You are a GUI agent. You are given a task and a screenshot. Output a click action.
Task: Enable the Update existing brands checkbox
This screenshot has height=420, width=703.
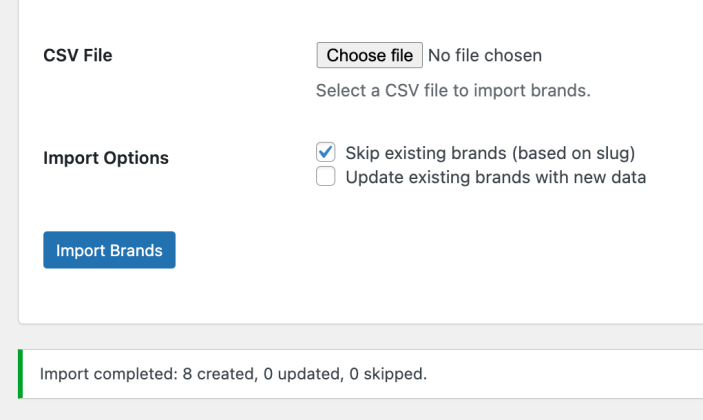[x=325, y=176]
